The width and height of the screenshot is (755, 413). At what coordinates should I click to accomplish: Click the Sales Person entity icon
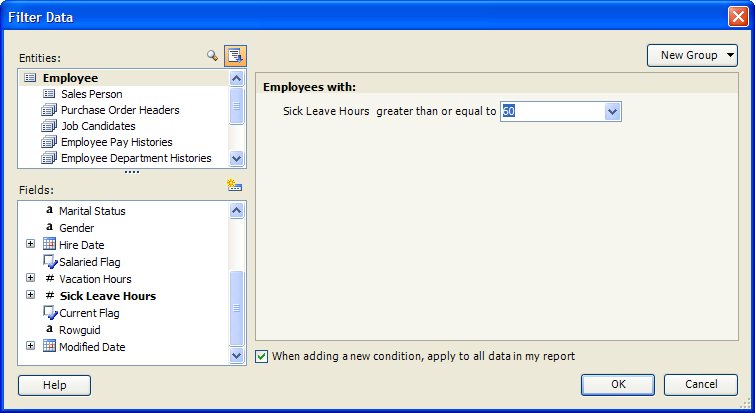(x=49, y=93)
